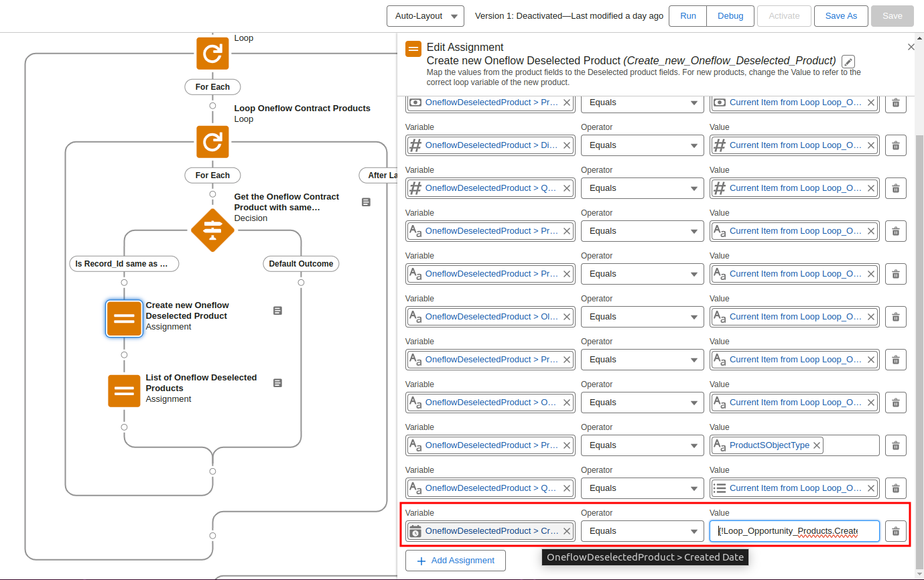The image size is (924, 580).
Task: Open the Loop Oneflow Contract Products loop element
Action: [212, 142]
